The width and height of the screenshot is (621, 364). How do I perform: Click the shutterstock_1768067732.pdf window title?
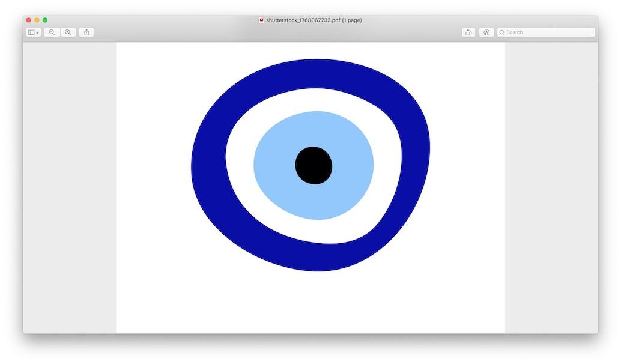[x=314, y=20]
